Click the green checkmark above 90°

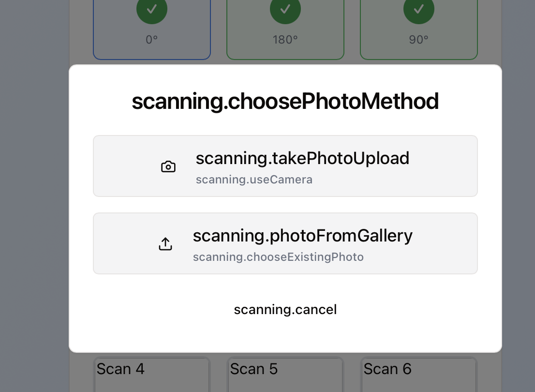pos(419,10)
